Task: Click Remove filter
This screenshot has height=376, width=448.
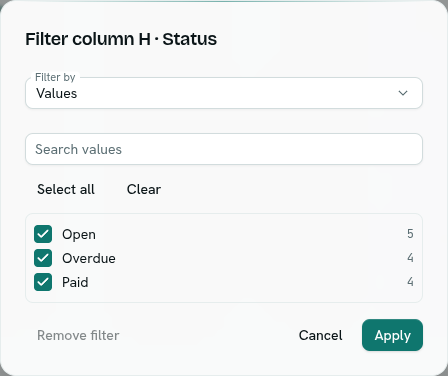Action: [x=78, y=335]
